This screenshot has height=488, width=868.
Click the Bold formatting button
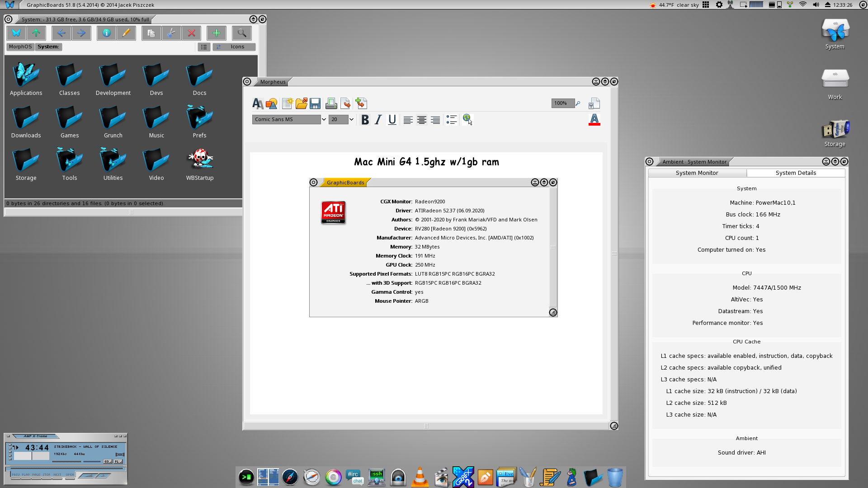click(x=365, y=120)
